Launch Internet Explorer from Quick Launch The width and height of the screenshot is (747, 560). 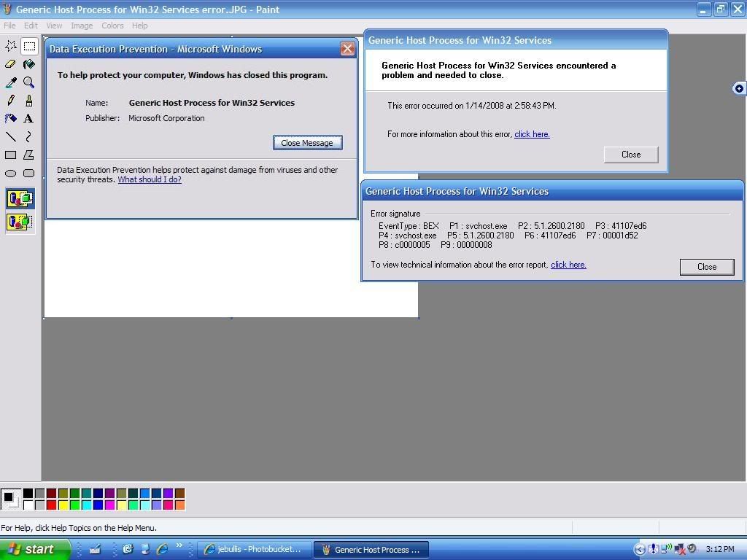tap(163, 549)
